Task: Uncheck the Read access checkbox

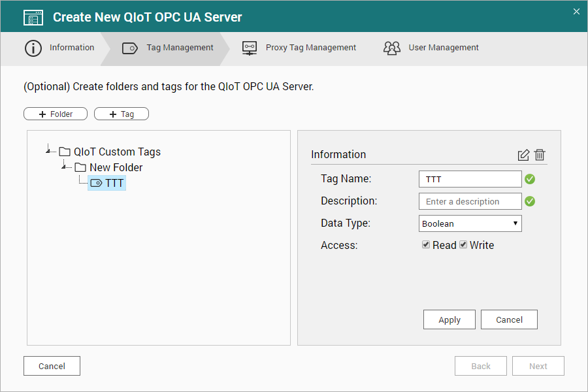Action: coord(425,244)
